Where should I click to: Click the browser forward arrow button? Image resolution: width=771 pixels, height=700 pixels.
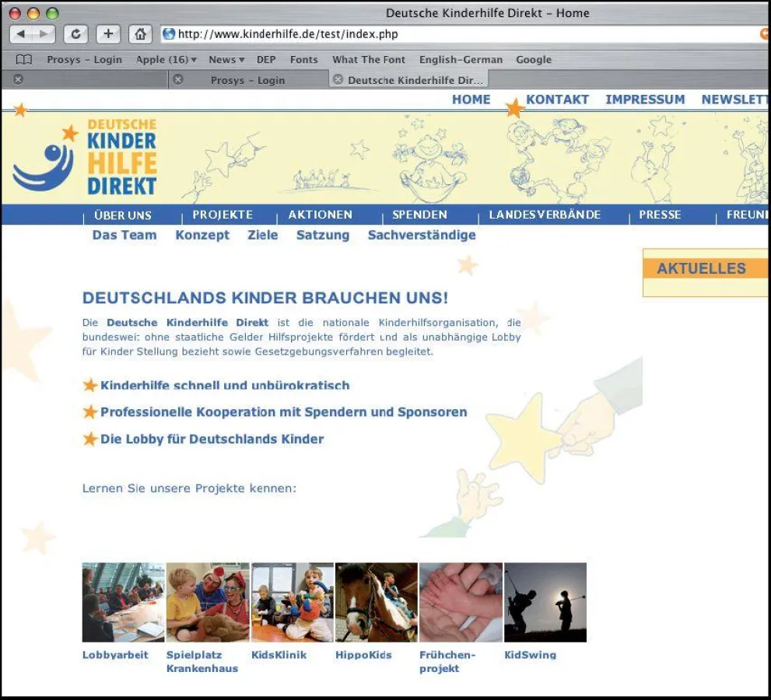(44, 34)
